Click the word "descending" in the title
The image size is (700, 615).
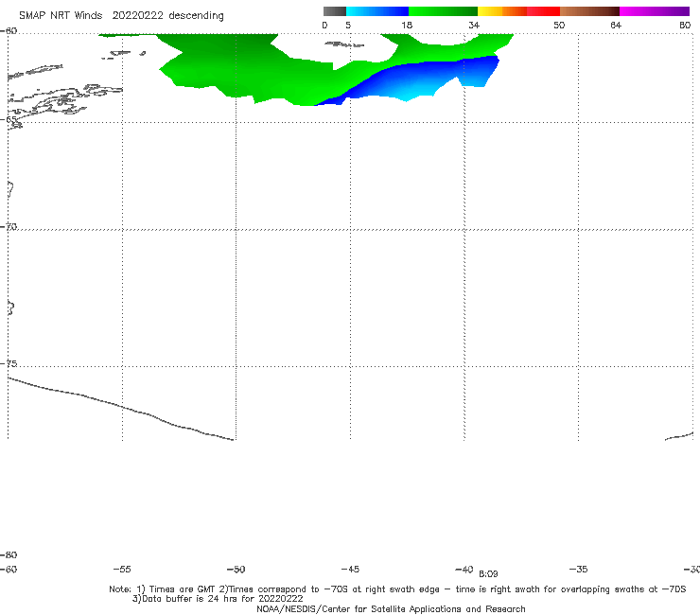point(196,16)
